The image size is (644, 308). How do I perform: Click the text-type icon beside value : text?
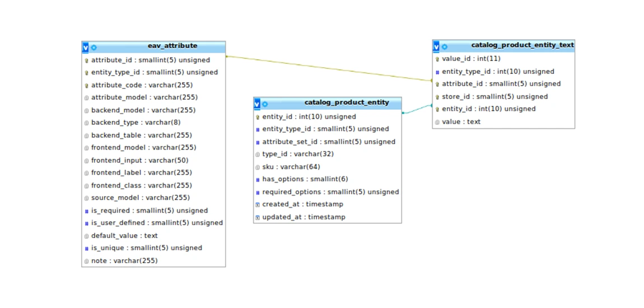coord(437,122)
